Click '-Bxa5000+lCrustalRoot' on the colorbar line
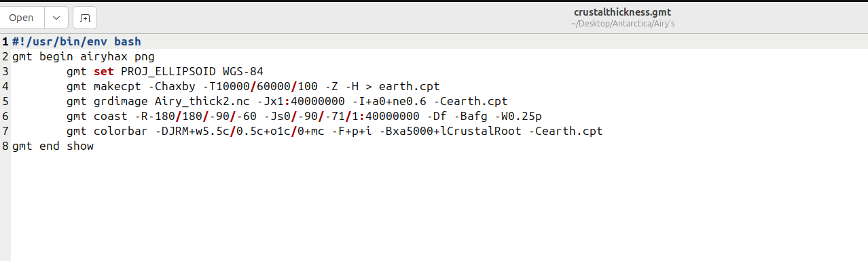868x261 pixels. pos(450,132)
